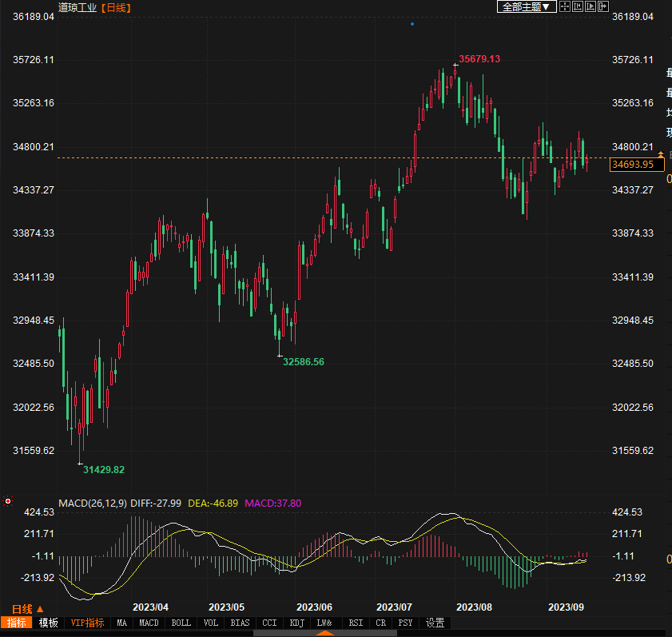This screenshot has width=672, height=637.
Task: Click the white triangle handle at the bottom edge
Action: point(324,633)
